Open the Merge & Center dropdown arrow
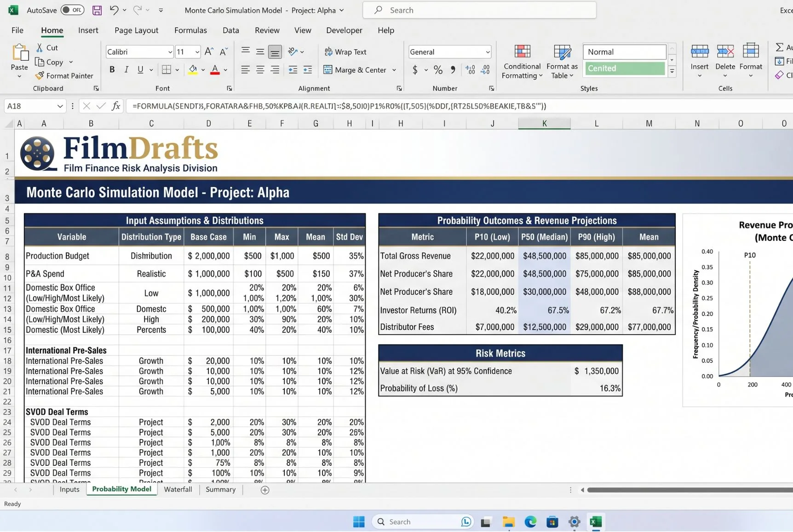The width and height of the screenshot is (793, 532). point(394,70)
